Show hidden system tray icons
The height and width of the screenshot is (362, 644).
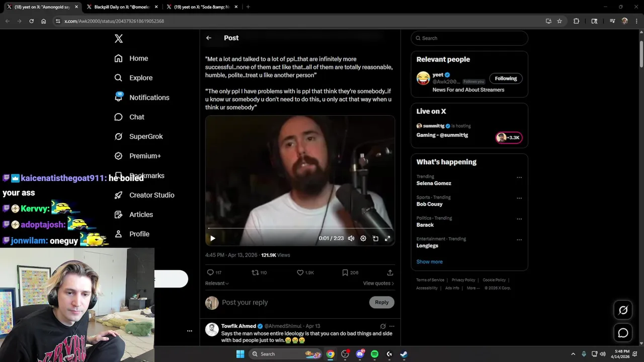[x=573, y=354]
